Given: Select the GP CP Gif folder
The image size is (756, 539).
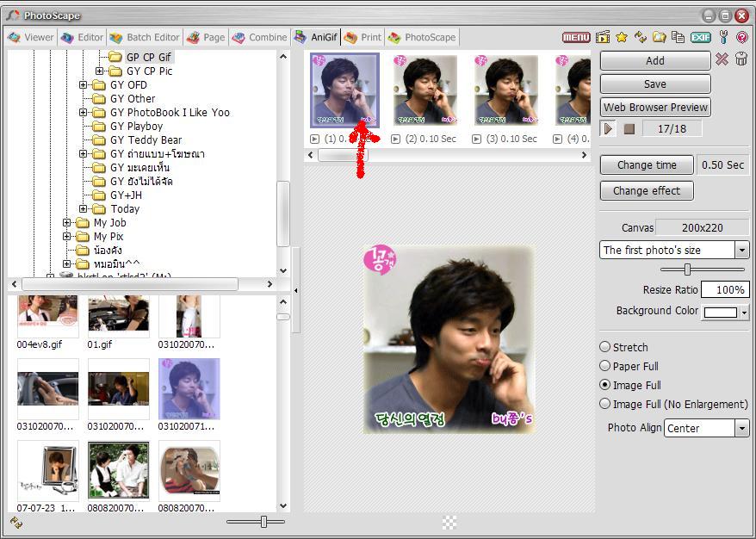Looking at the screenshot, I should 148,57.
